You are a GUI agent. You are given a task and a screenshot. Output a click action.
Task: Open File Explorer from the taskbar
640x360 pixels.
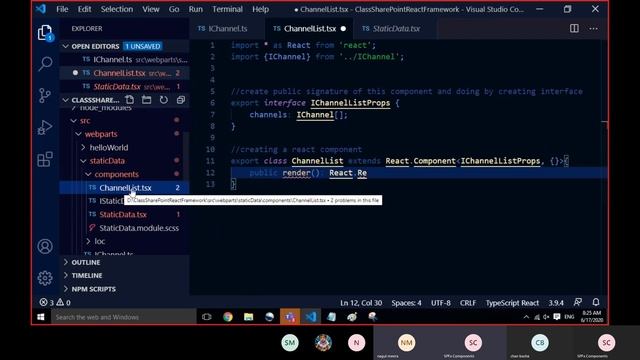point(249,317)
